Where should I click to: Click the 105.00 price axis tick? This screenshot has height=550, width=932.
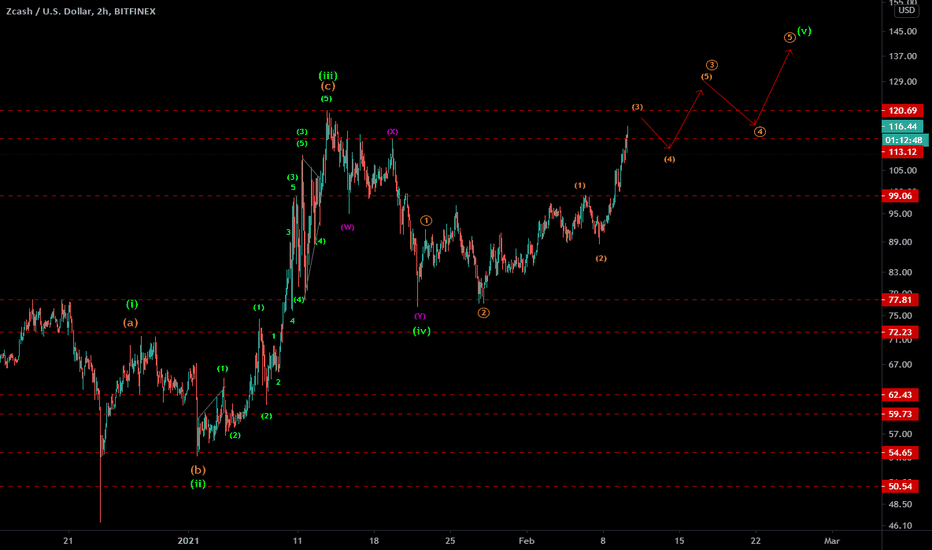902,171
